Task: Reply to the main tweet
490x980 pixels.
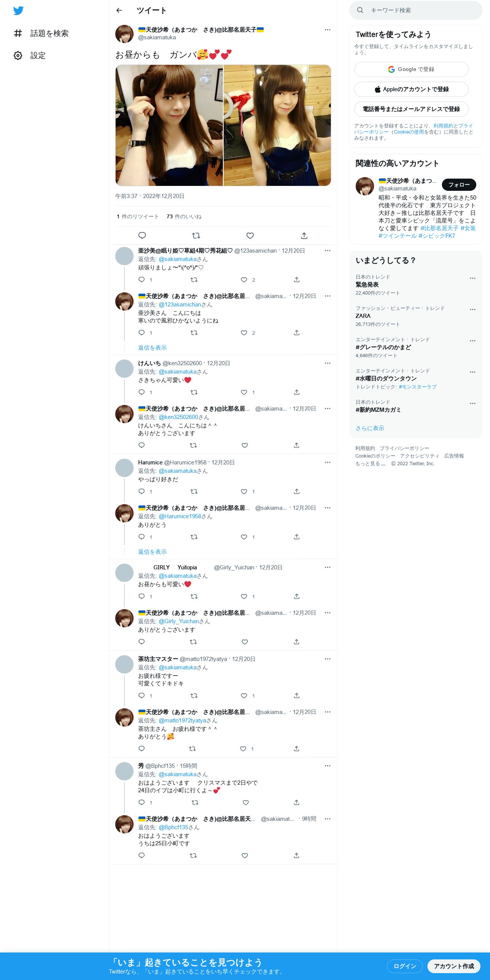Action: pos(142,235)
